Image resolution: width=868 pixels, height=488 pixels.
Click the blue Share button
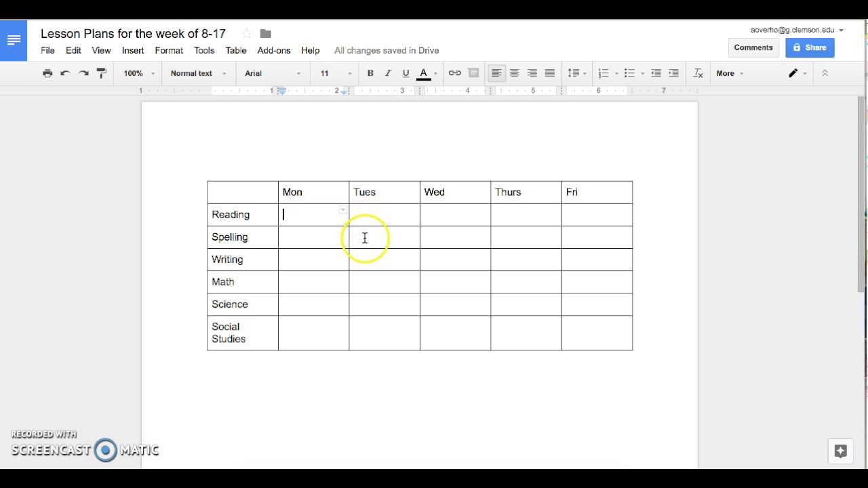[810, 47]
